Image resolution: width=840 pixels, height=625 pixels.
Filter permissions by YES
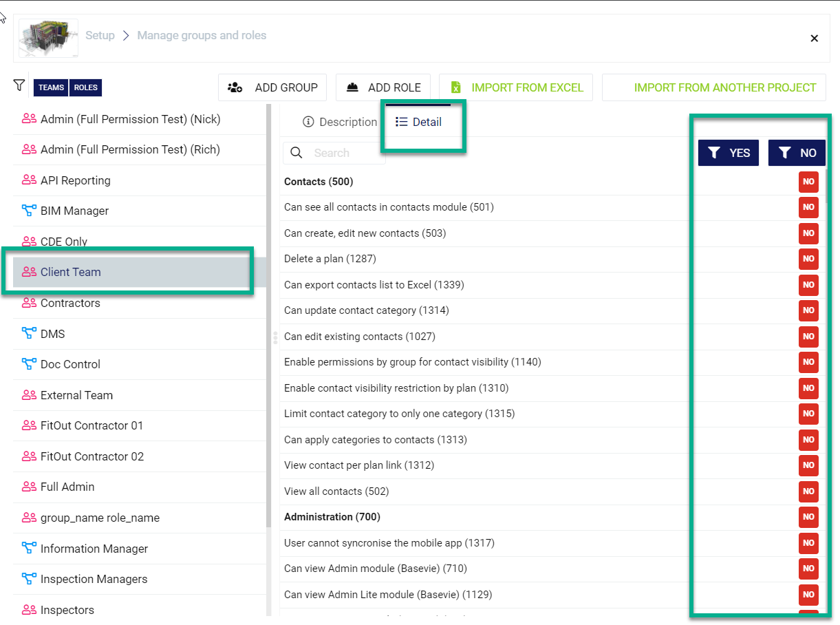pos(728,153)
